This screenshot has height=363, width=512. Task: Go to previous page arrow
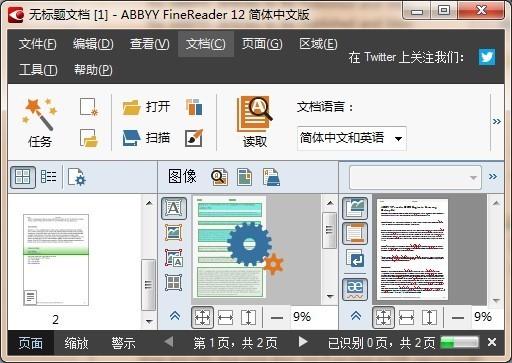click(169, 342)
